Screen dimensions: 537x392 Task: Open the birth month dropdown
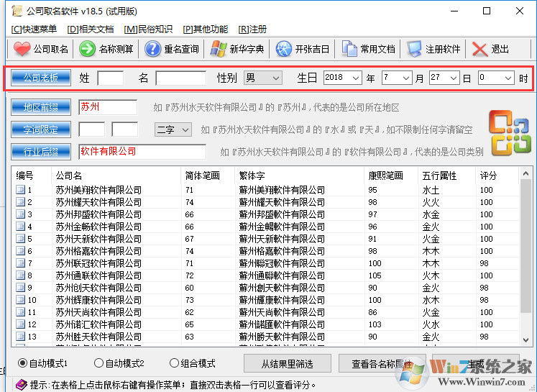[x=397, y=78]
